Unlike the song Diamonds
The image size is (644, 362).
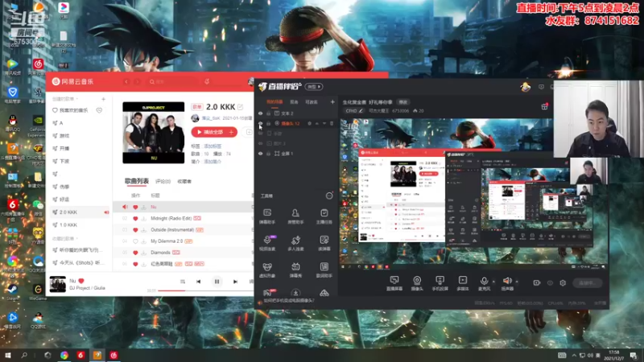(x=135, y=253)
